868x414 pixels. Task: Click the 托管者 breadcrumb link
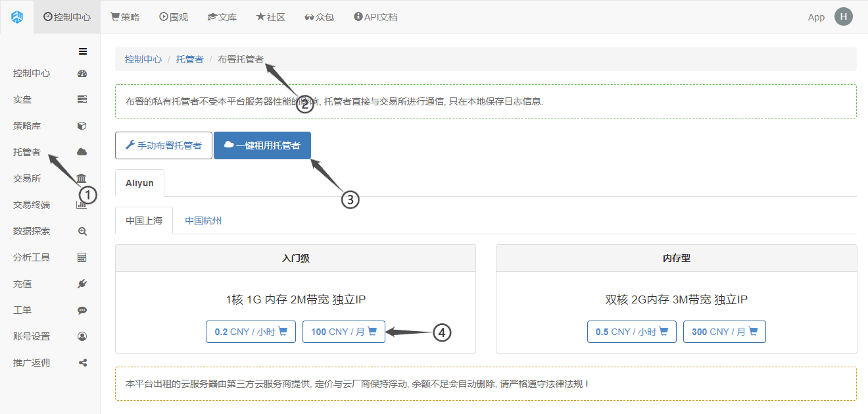189,59
